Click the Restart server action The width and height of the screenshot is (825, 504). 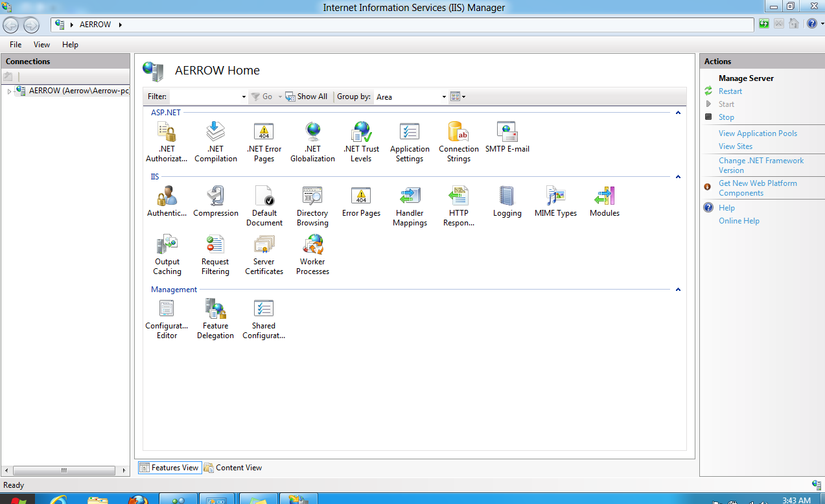730,91
